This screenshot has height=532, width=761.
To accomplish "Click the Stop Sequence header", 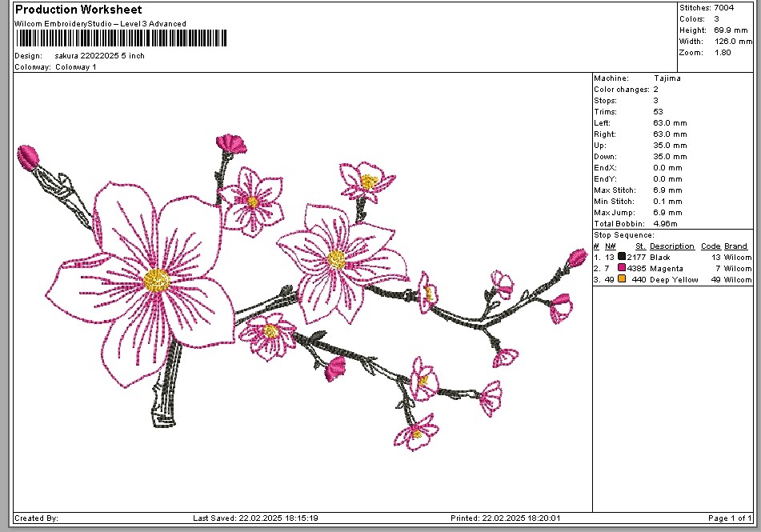I will 623,235.
